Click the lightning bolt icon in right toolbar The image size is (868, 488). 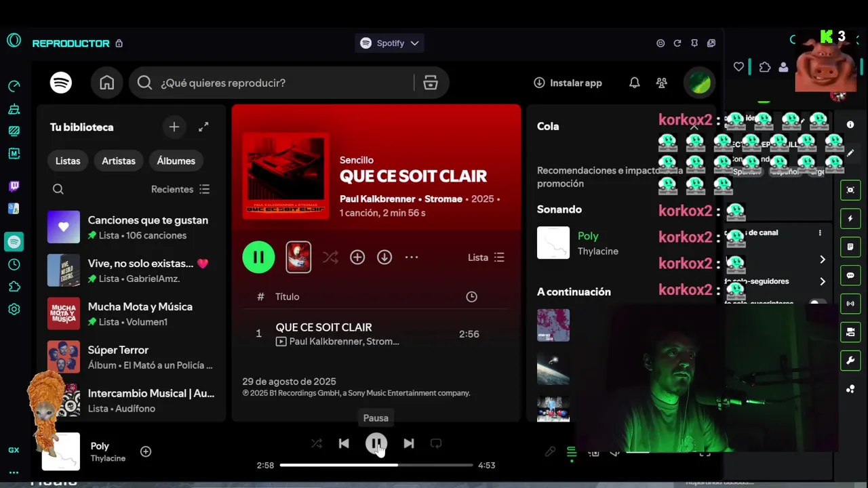pos(850,219)
